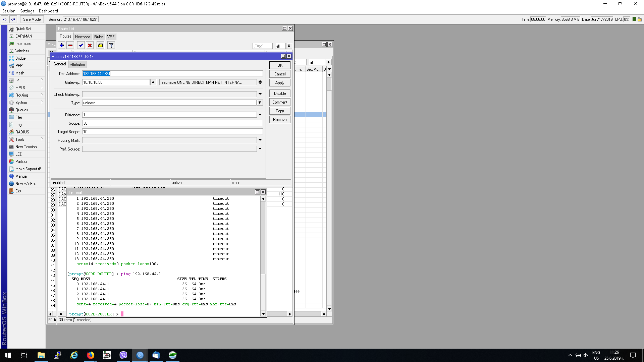Open the Nexthops tab
This screenshot has width=644, height=362.
[83, 37]
